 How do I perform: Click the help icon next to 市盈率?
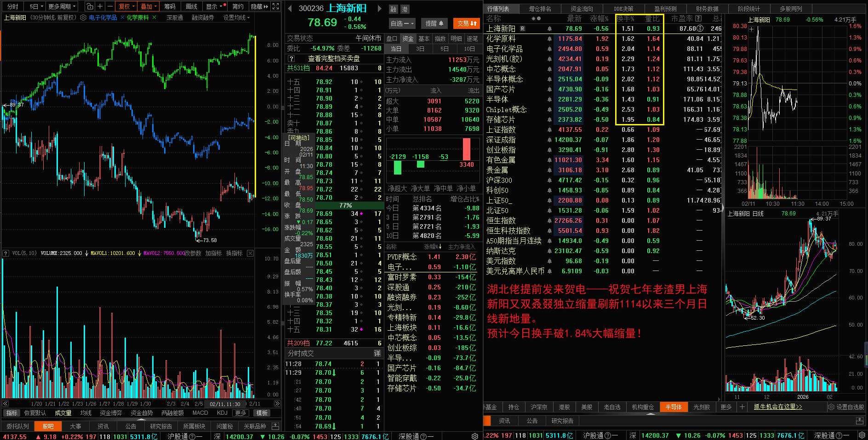pyautogui.click(x=698, y=18)
